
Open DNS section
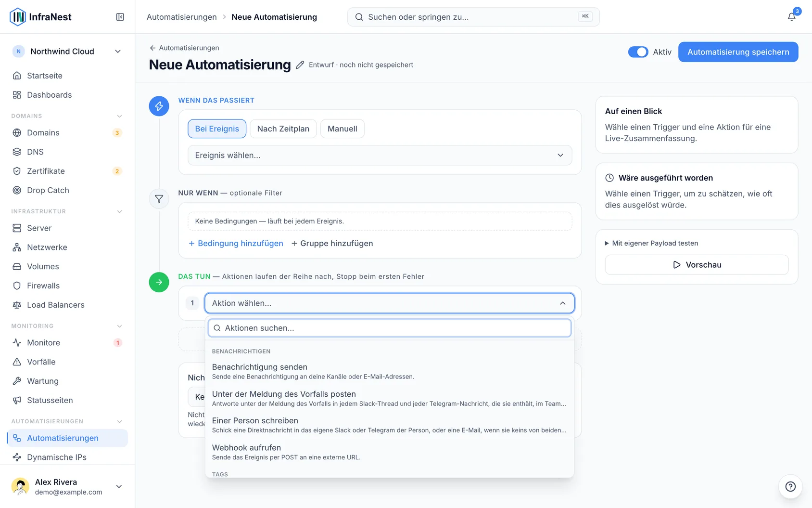click(67, 152)
